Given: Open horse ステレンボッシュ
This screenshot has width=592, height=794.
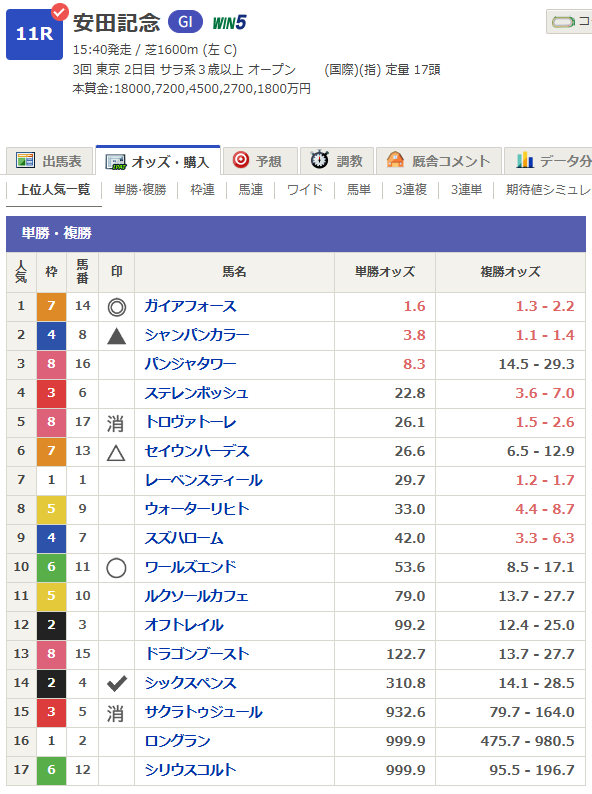Looking at the screenshot, I should (196, 393).
